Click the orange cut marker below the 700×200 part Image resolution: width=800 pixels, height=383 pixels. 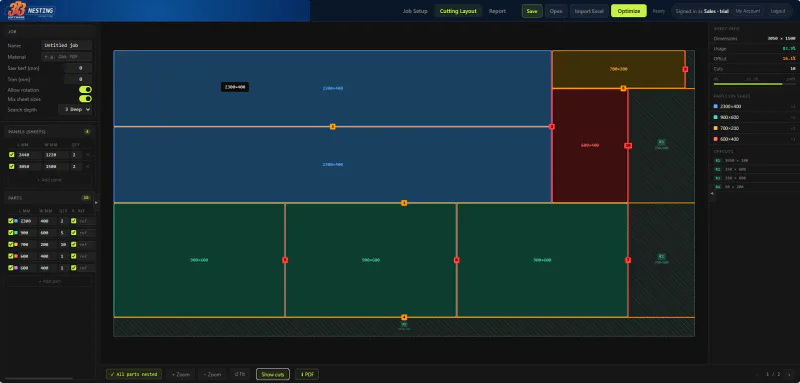623,88
